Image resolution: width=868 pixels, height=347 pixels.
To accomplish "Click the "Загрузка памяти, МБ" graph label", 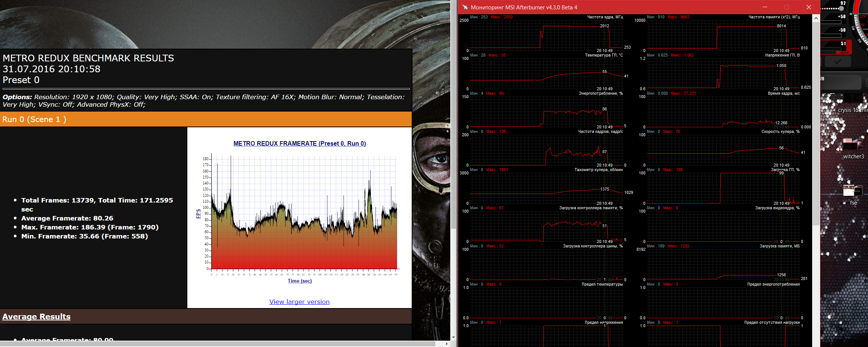I will click(780, 246).
